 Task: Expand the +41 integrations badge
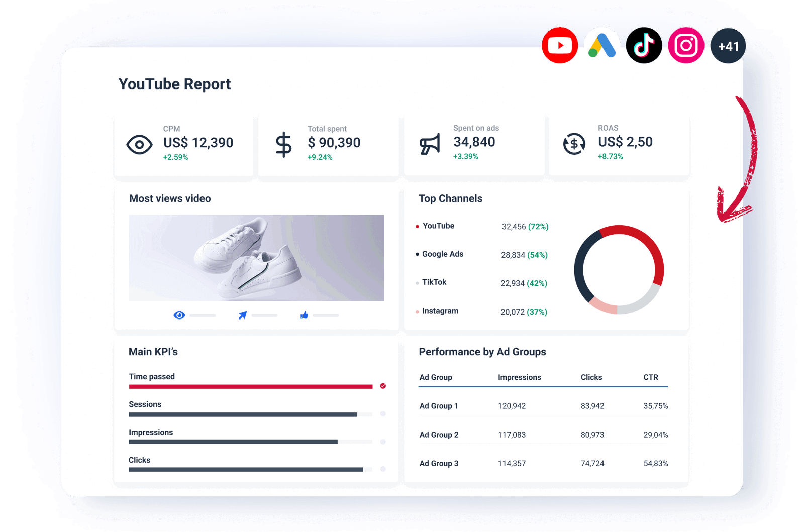pos(728,45)
